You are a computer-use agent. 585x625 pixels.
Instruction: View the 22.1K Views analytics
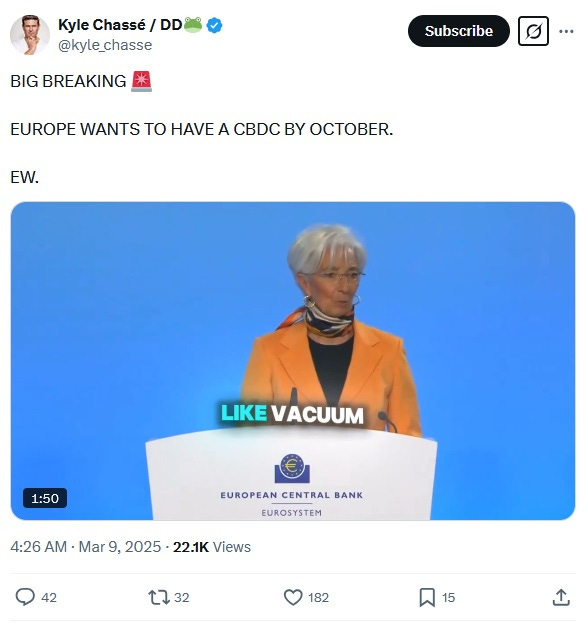[x=212, y=547]
